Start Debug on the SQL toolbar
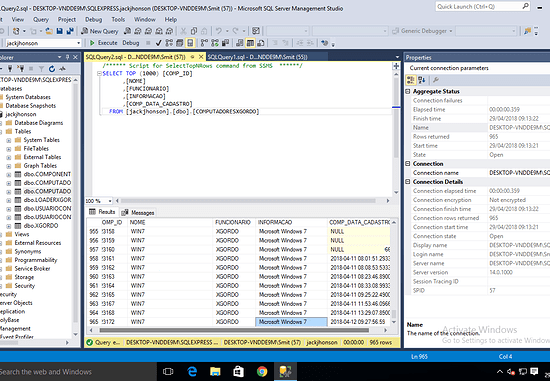 (131, 43)
